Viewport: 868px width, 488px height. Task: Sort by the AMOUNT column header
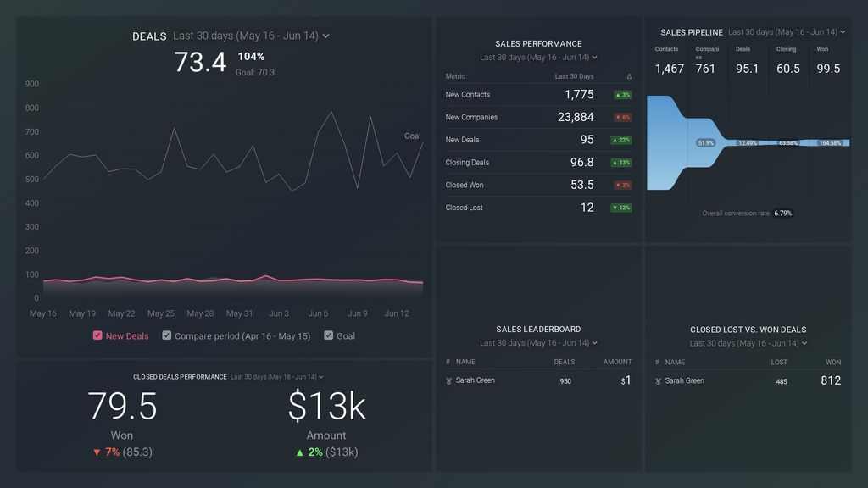point(617,362)
